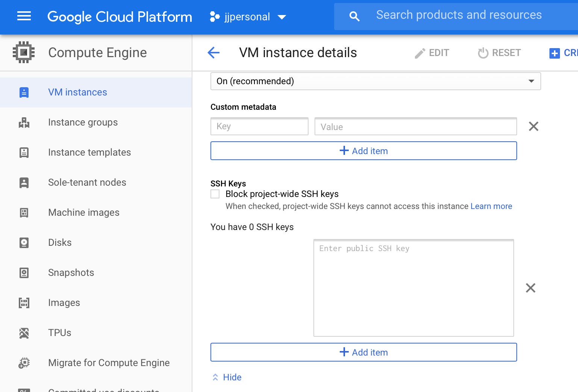The height and width of the screenshot is (392, 578).
Task: Remove the custom metadata row
Action: pos(533,126)
